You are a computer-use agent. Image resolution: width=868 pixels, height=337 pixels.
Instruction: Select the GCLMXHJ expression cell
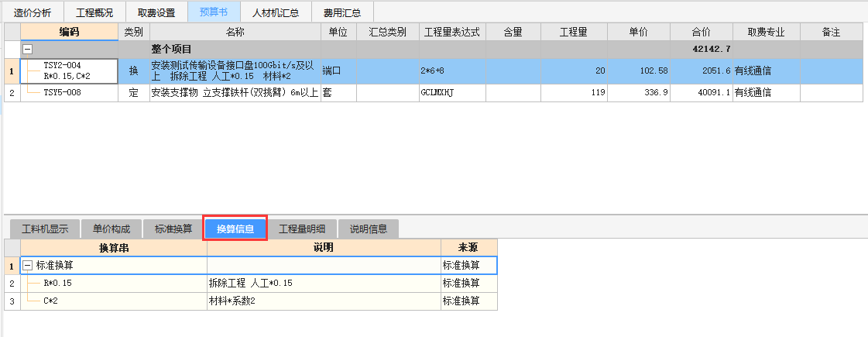[x=452, y=93]
